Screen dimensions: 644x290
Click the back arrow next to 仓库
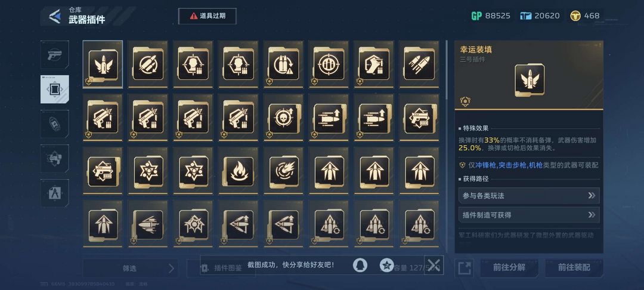tap(55, 16)
